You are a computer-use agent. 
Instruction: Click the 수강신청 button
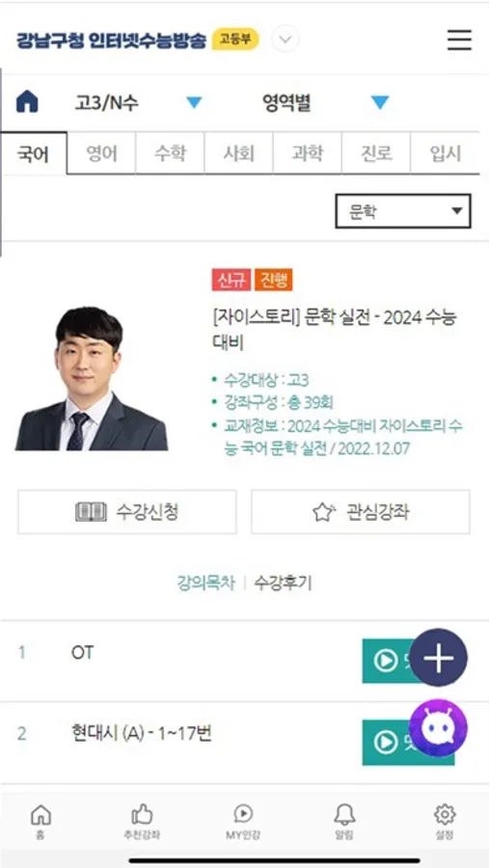(126, 512)
